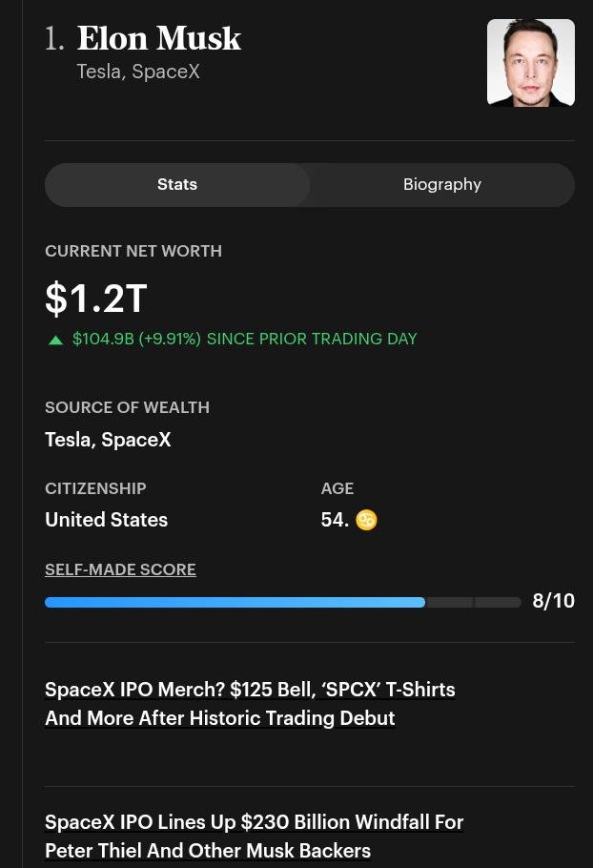Viewport: 593px width, 868px height.
Task: Click the Elon Musk name heading
Action: click(159, 38)
